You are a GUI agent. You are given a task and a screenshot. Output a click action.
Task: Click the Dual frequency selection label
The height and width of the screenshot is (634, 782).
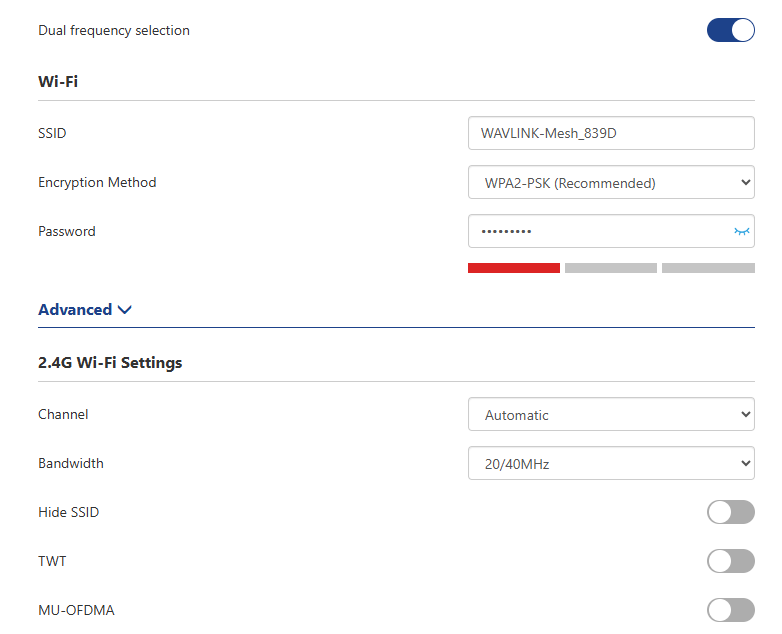114,30
